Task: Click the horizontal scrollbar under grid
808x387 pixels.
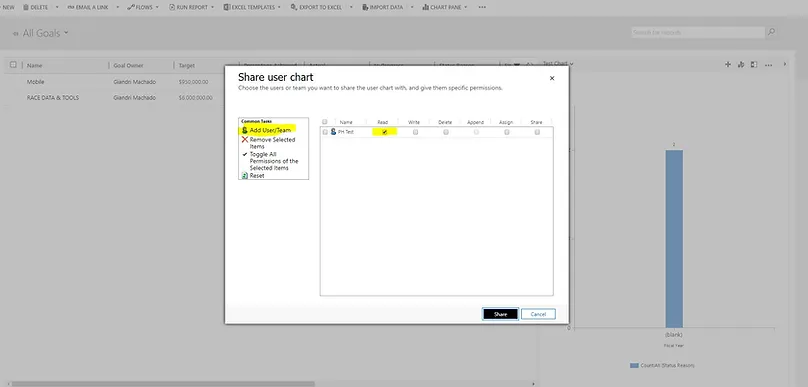Action: coord(162,383)
